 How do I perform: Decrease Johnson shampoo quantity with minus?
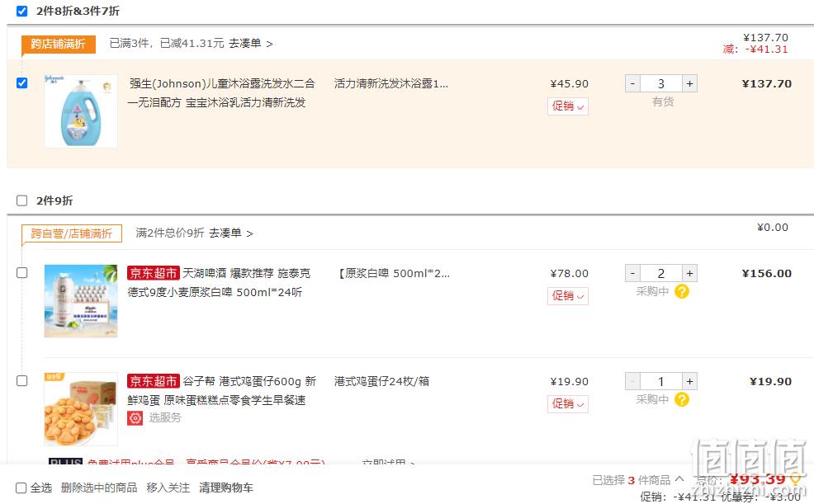[x=633, y=83]
